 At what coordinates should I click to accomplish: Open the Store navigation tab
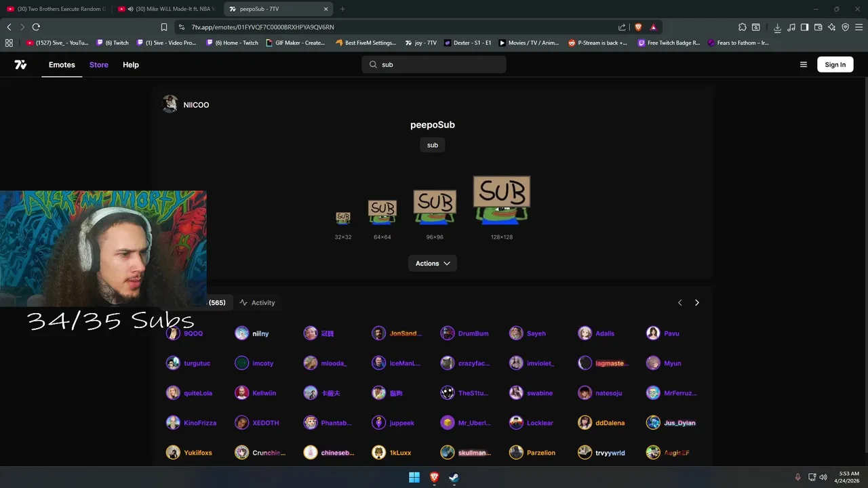tap(99, 65)
